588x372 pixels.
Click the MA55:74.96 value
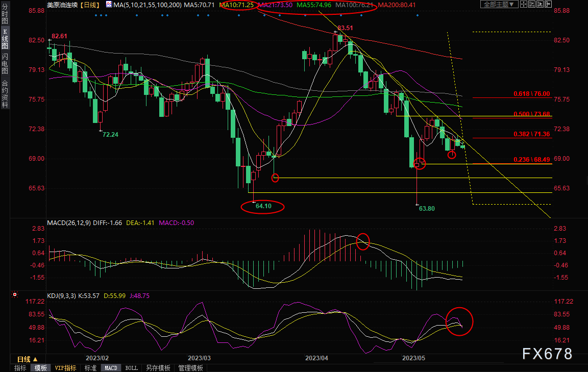tap(314, 5)
